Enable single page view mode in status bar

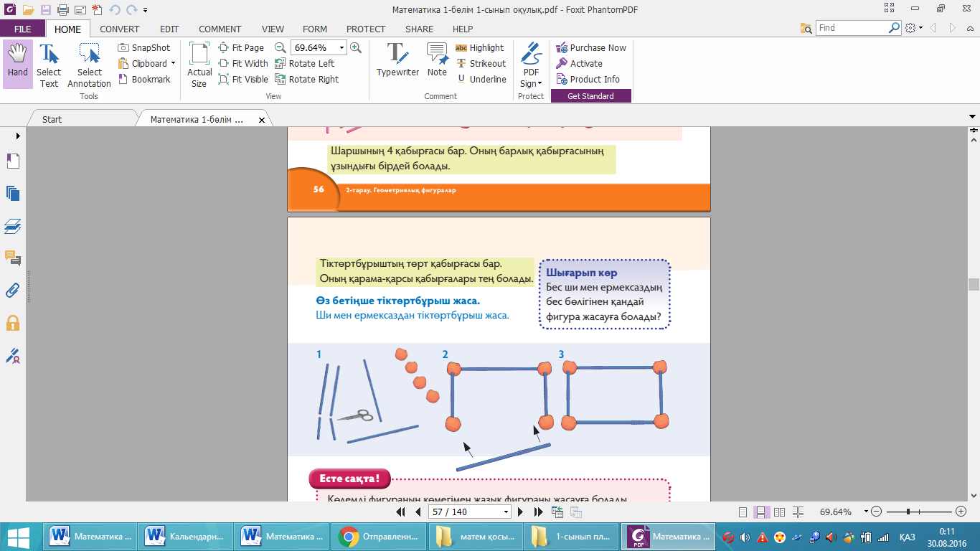pyautogui.click(x=743, y=512)
